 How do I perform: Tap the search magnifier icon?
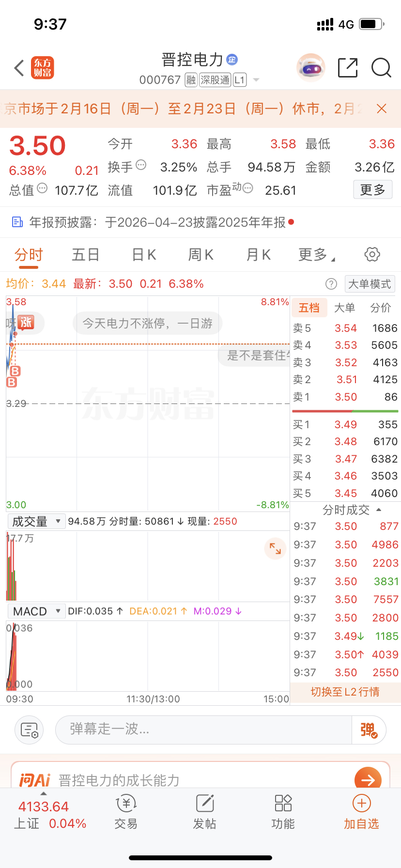pyautogui.click(x=381, y=68)
